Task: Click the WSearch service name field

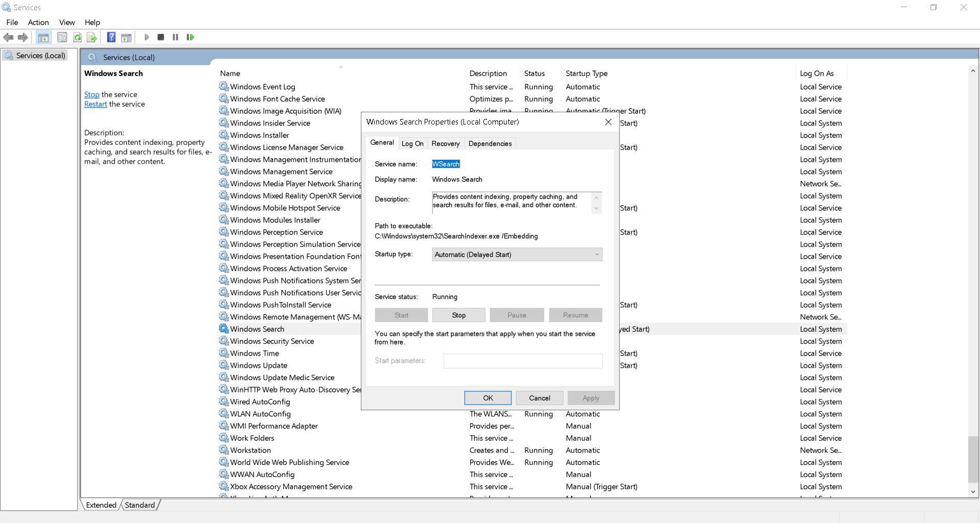Action: coord(446,164)
